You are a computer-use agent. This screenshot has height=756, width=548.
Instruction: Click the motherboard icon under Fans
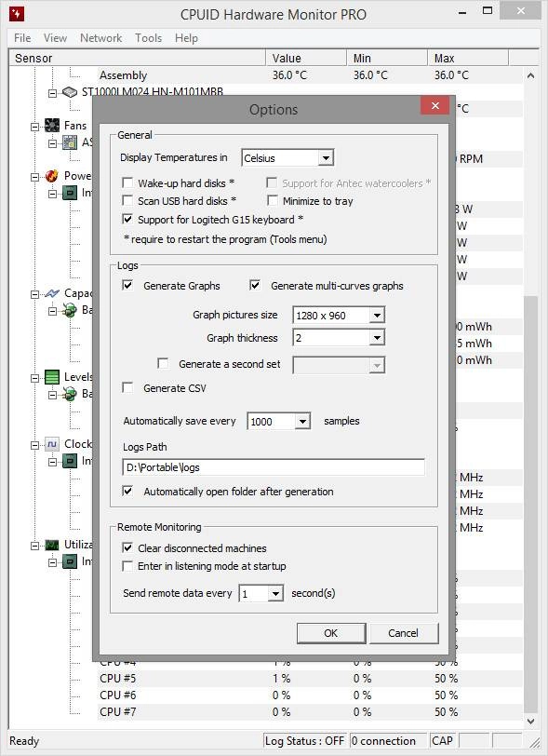(x=70, y=142)
